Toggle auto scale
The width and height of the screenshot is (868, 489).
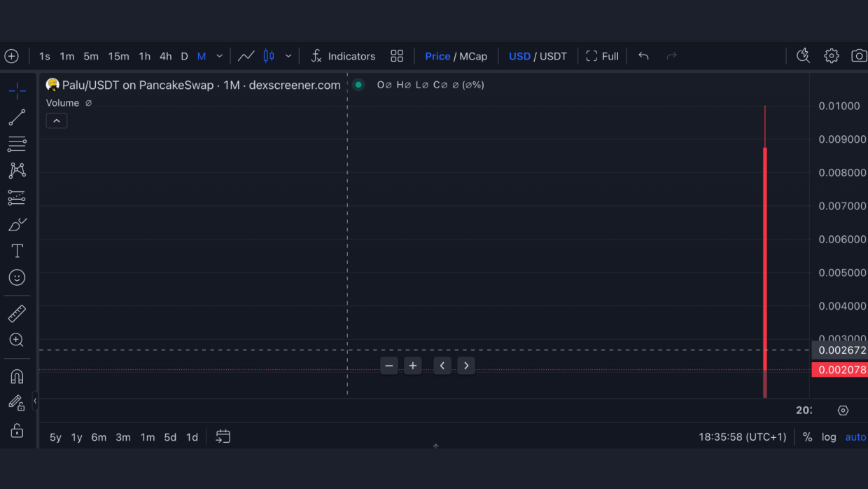click(855, 437)
